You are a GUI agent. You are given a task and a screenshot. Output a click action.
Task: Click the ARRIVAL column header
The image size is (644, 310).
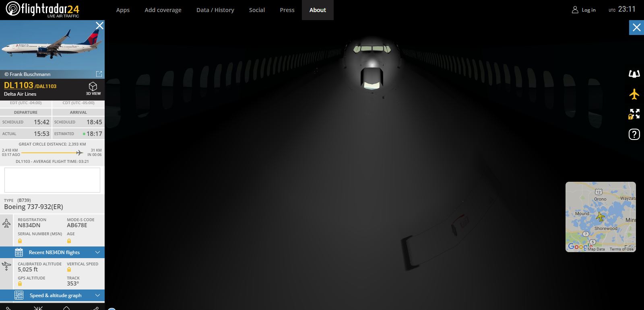pos(78,112)
